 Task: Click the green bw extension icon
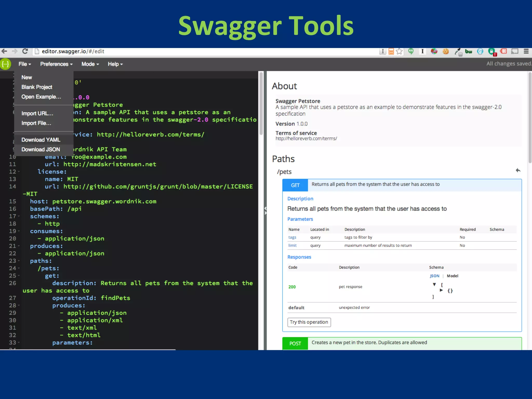tap(469, 51)
